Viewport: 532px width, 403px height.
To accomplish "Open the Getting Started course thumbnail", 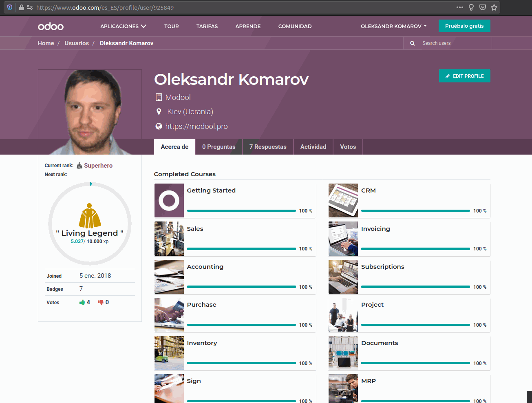I will 169,200.
